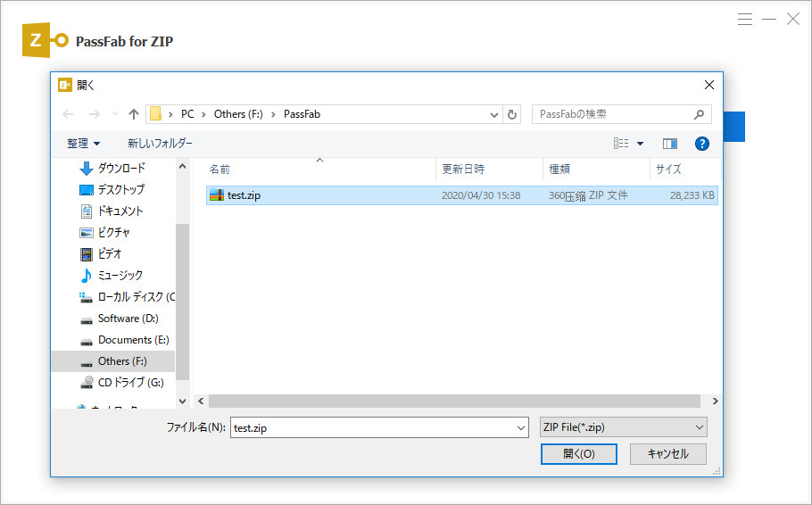Click horizontal scrollbar right arrow
Image resolution: width=812 pixels, height=505 pixels.
point(715,401)
